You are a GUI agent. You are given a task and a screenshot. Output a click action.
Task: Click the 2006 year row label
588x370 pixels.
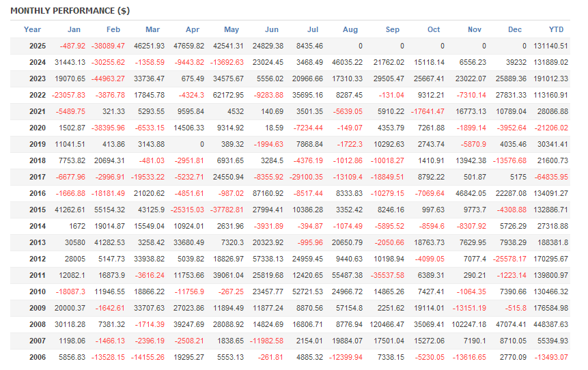pos(38,357)
